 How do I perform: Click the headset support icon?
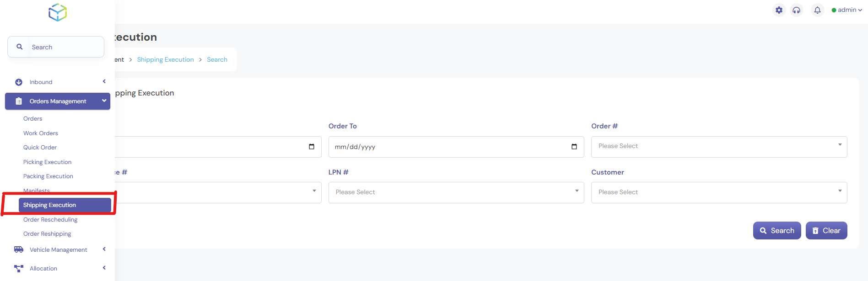click(x=797, y=10)
